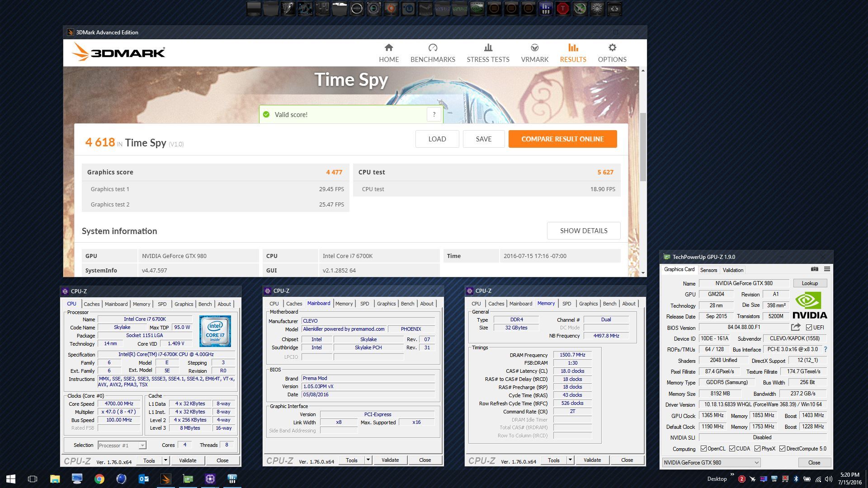Open NVIDIA icon in top dock

477,8
